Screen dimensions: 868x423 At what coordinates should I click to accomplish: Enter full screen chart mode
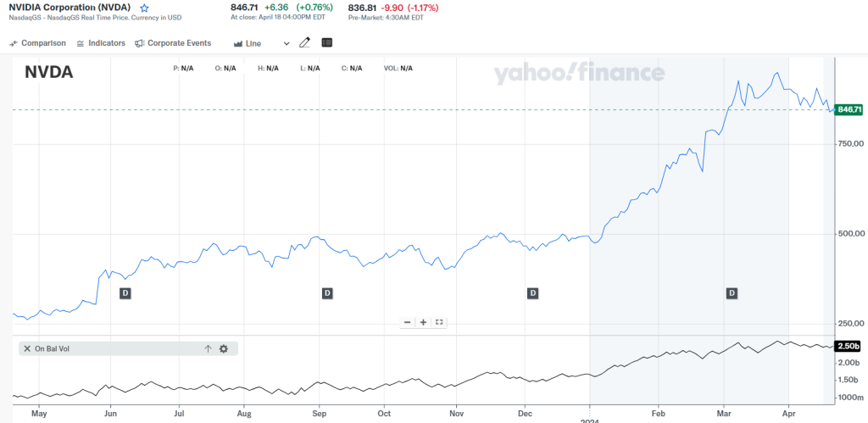coord(439,322)
